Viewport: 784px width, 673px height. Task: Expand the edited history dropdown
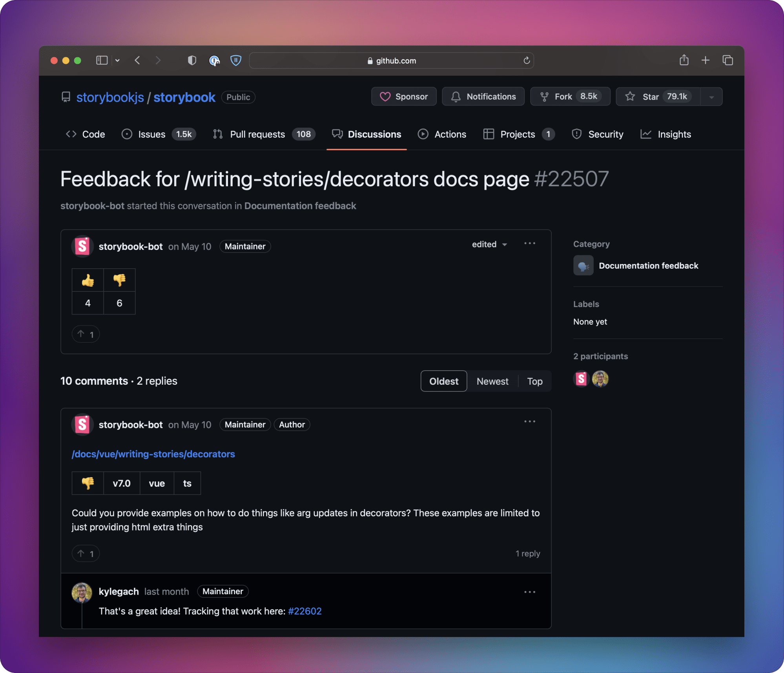click(489, 244)
